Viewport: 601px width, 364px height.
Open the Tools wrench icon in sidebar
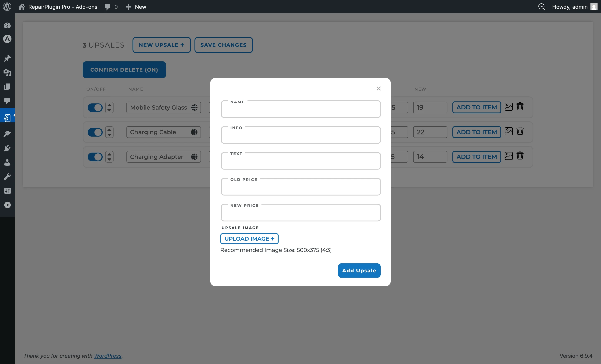click(7, 176)
